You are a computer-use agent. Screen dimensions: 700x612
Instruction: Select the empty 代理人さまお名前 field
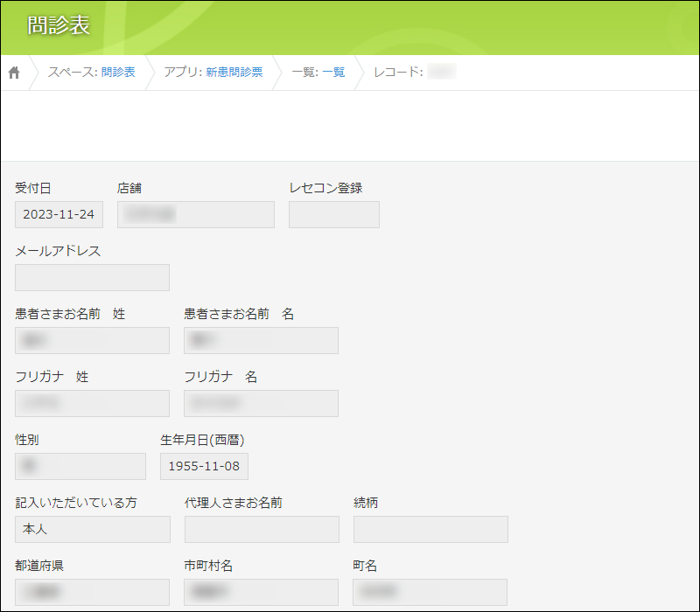pos(262,529)
